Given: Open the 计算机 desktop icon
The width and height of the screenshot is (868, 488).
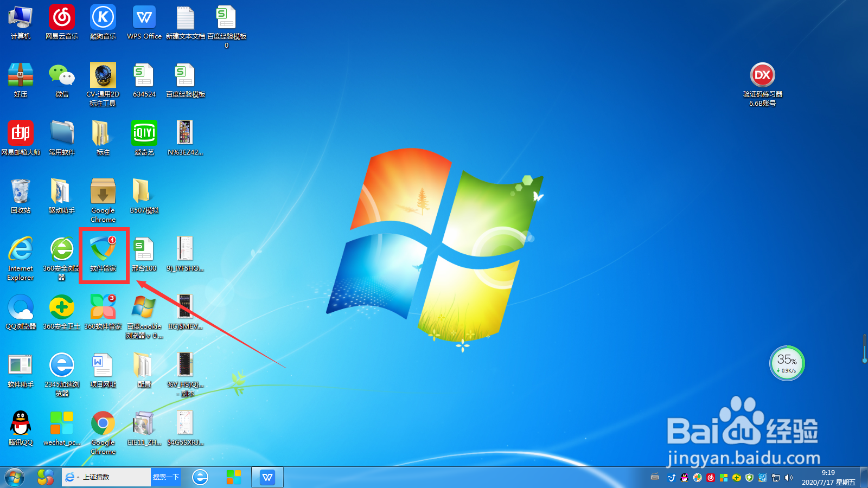Looking at the screenshot, I should (20, 23).
